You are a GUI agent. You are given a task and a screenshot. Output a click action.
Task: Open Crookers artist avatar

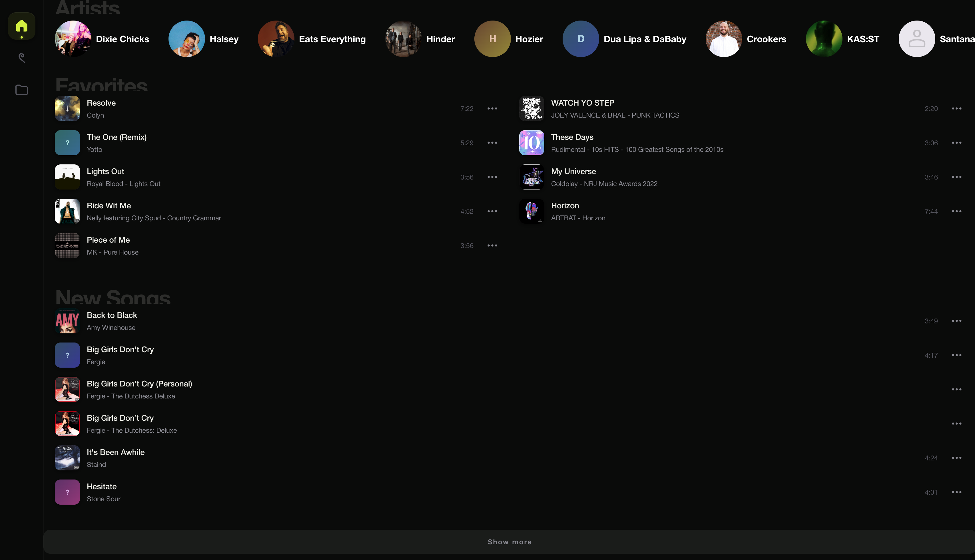tap(724, 39)
